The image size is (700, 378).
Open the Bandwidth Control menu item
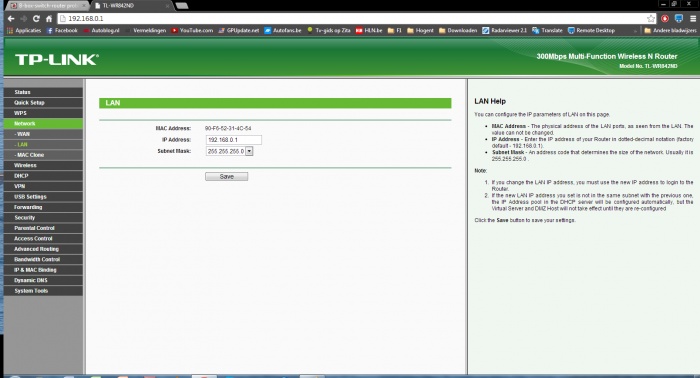coord(43,259)
